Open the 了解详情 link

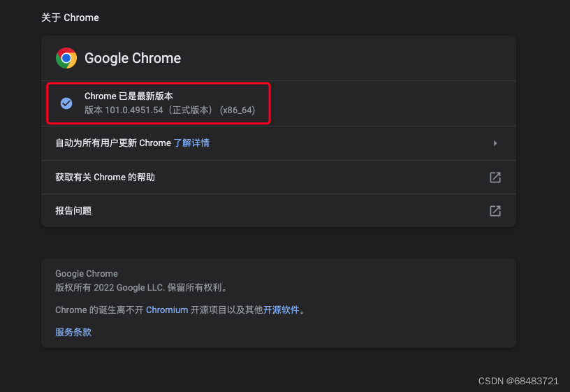tap(191, 143)
